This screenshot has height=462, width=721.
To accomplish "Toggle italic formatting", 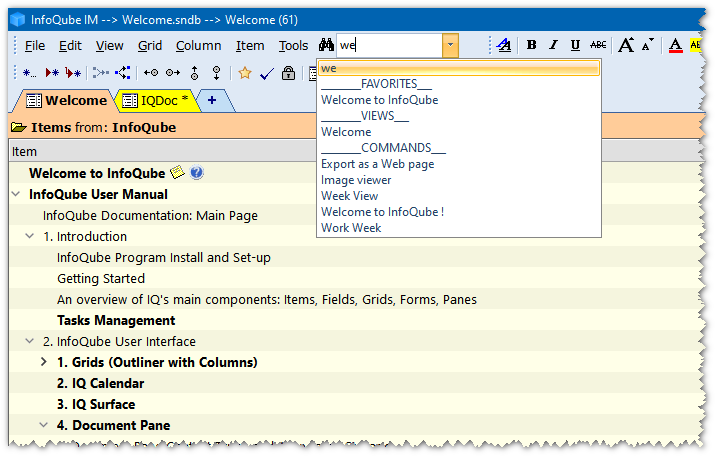I will [x=554, y=45].
